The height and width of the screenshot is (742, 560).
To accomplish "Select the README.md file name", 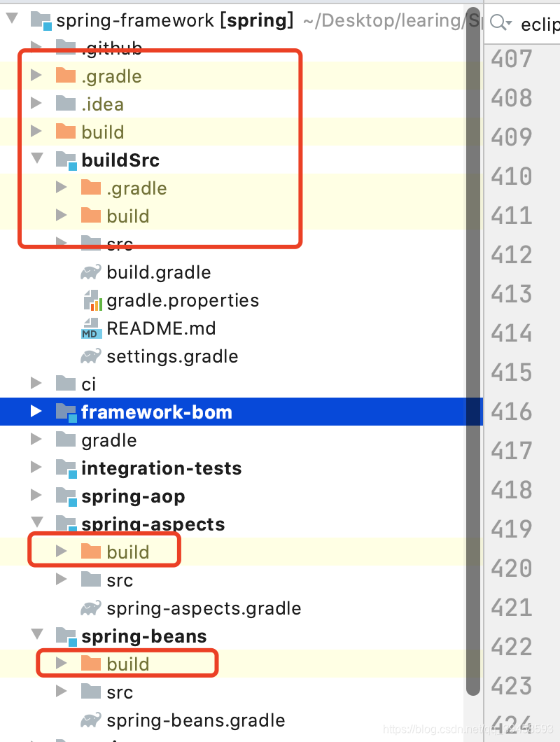I will (161, 328).
